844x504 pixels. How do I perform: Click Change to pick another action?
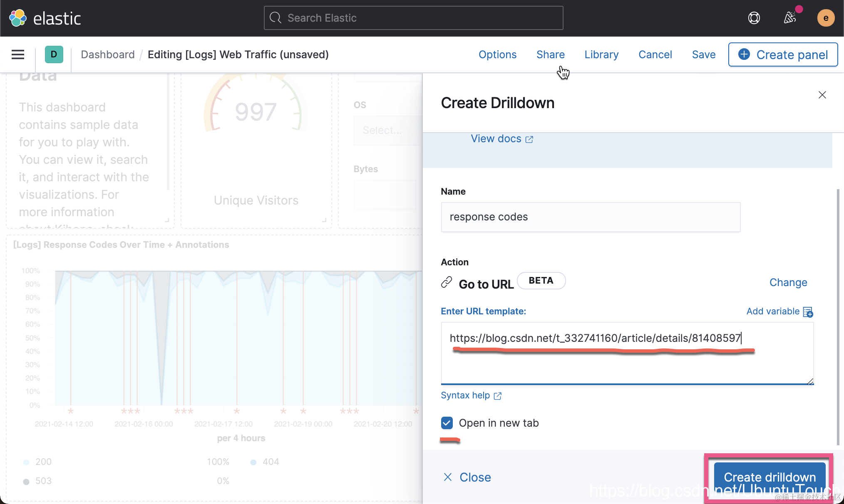pos(788,282)
